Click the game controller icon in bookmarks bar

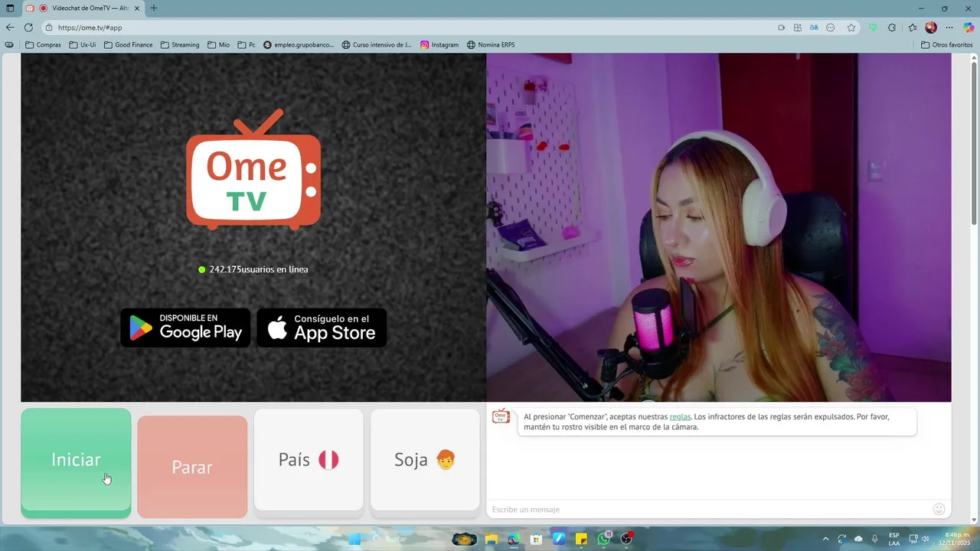[9, 45]
